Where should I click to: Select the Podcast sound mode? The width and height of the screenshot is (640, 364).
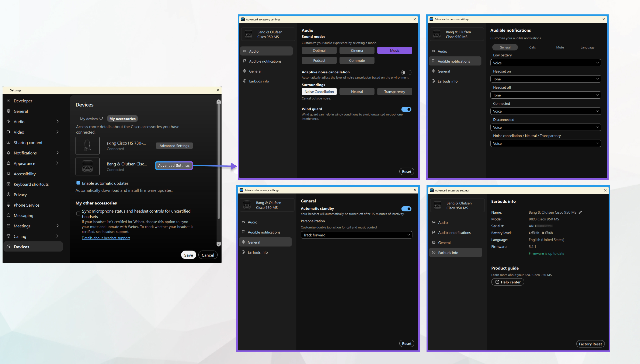click(319, 60)
